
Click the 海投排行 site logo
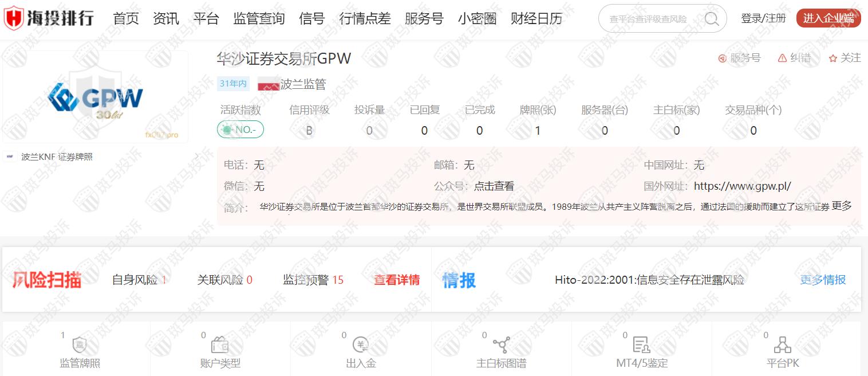[x=49, y=19]
